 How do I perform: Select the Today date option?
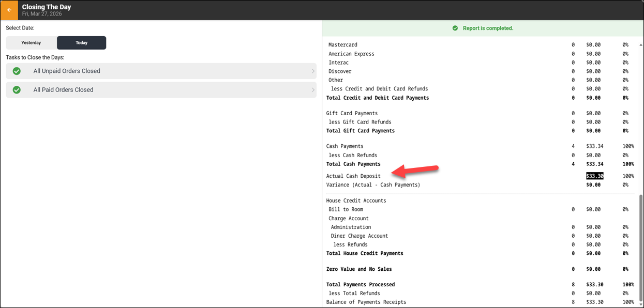pos(82,43)
